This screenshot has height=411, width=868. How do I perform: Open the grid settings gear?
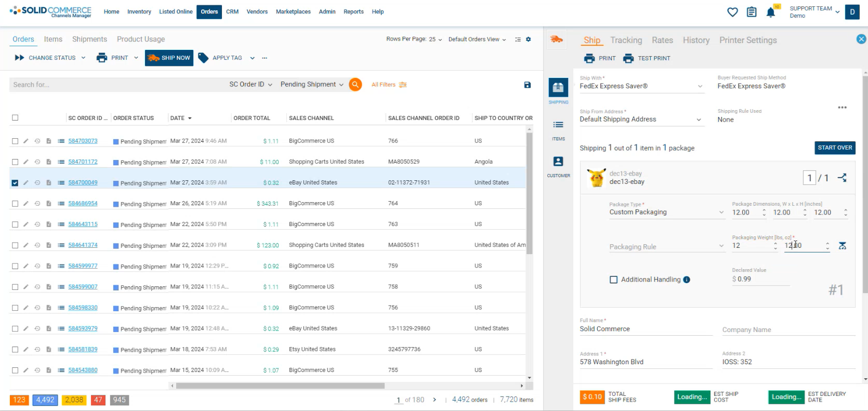(x=529, y=39)
